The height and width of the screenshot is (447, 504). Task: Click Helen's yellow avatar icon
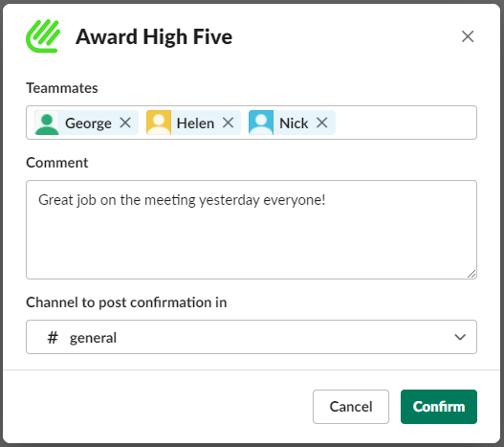[x=159, y=123]
